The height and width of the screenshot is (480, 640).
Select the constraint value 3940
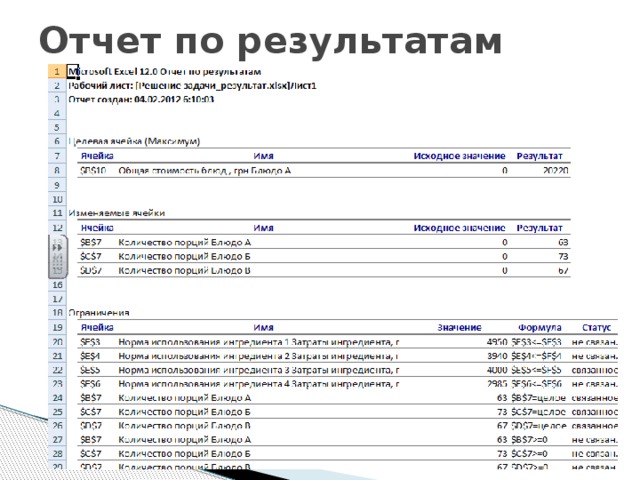(x=497, y=356)
